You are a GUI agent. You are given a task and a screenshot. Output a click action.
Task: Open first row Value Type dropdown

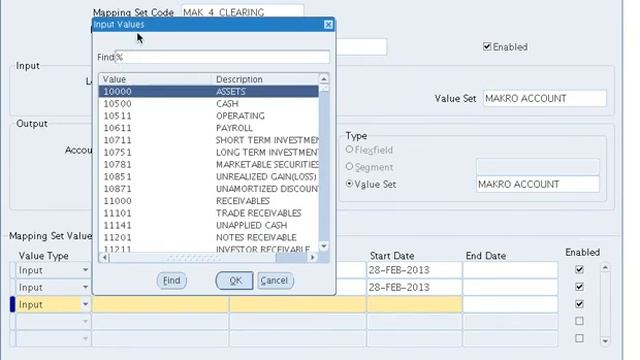point(85,270)
